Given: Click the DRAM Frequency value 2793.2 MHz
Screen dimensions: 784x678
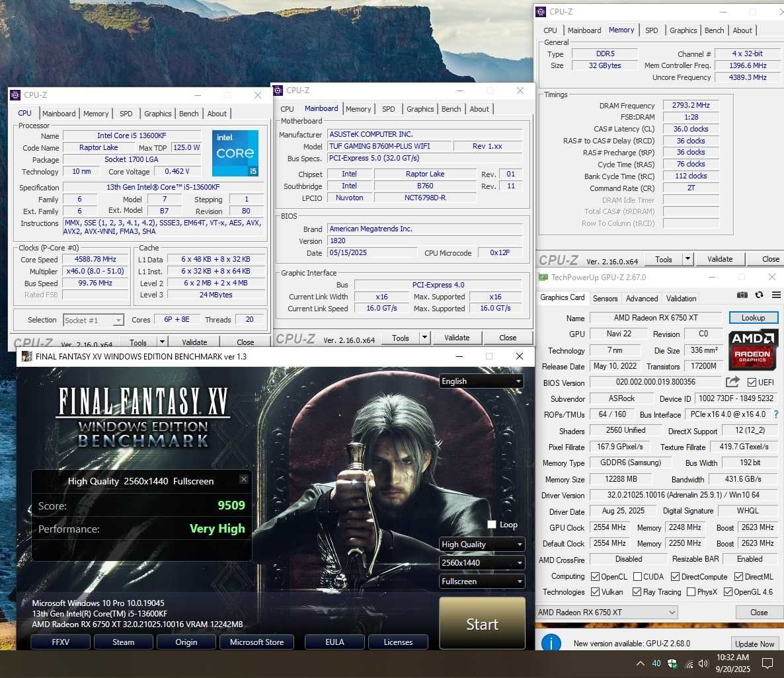Looking at the screenshot, I should point(691,105).
